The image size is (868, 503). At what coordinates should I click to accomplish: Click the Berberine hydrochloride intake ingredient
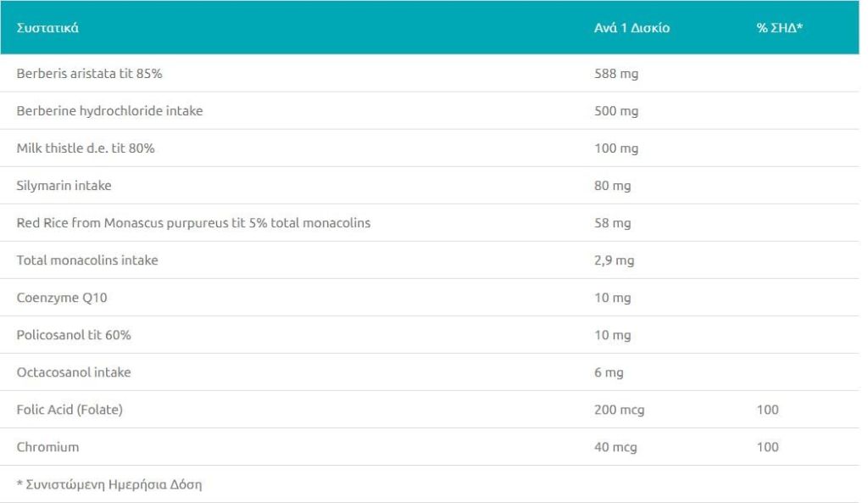coord(109,111)
